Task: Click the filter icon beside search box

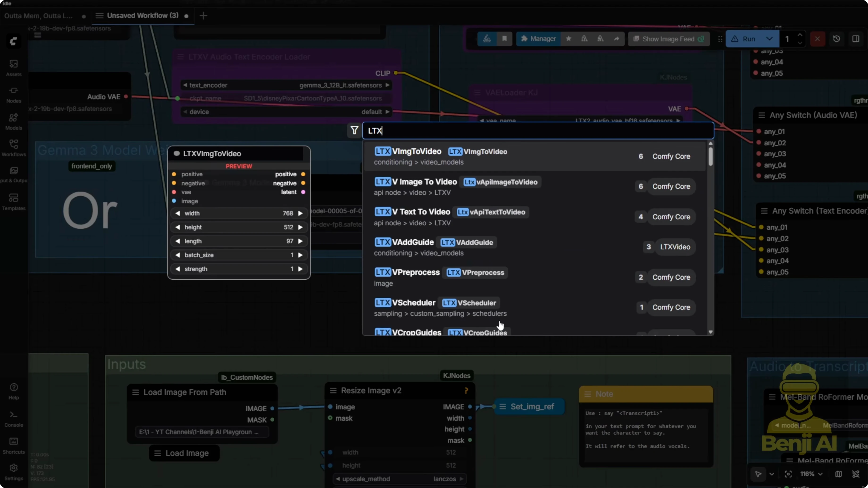Action: click(354, 130)
